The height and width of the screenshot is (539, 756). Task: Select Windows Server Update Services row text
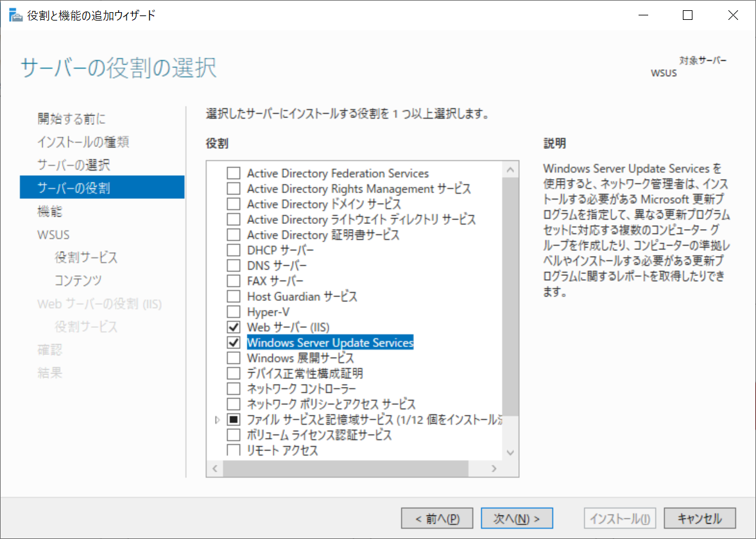click(x=331, y=343)
